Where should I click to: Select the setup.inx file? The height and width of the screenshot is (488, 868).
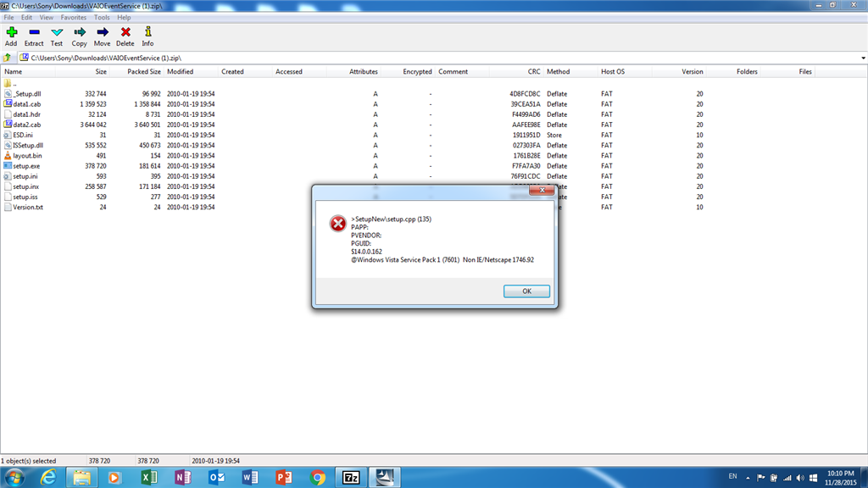click(25, 186)
